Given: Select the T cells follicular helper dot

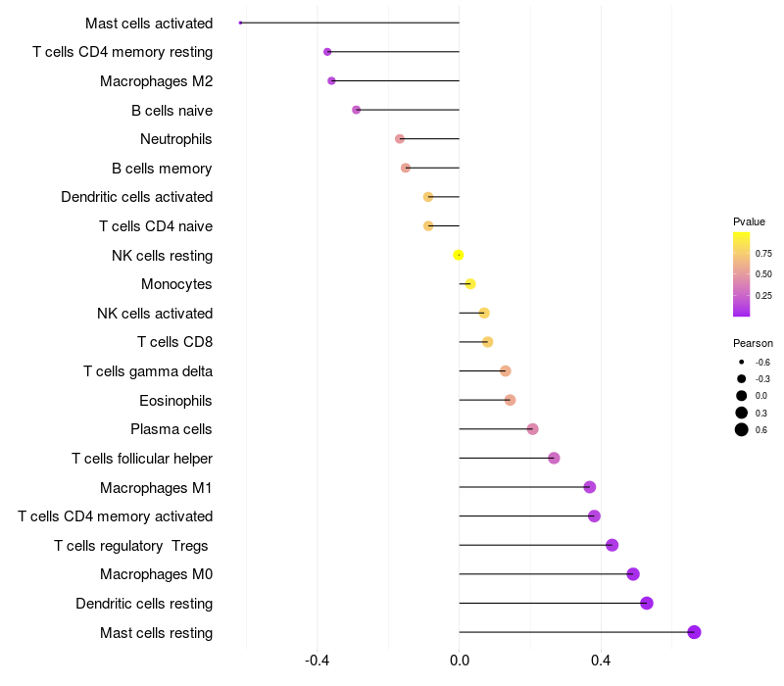Looking at the screenshot, I should pos(554,458).
